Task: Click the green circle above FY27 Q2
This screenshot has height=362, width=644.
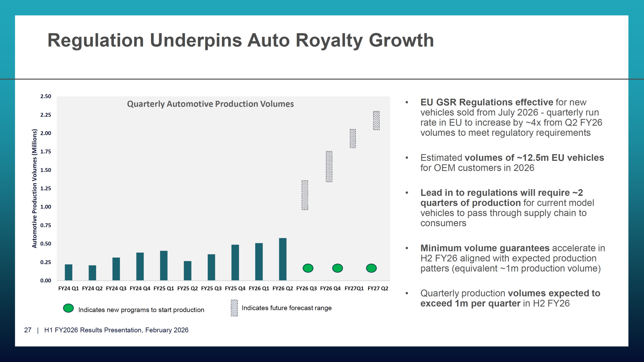Action: click(x=371, y=268)
